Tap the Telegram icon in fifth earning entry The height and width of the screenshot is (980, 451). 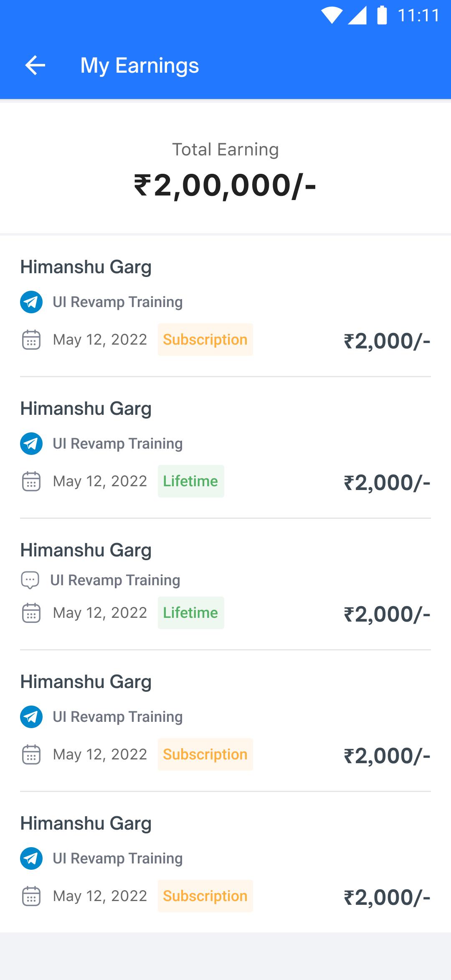pos(31,858)
